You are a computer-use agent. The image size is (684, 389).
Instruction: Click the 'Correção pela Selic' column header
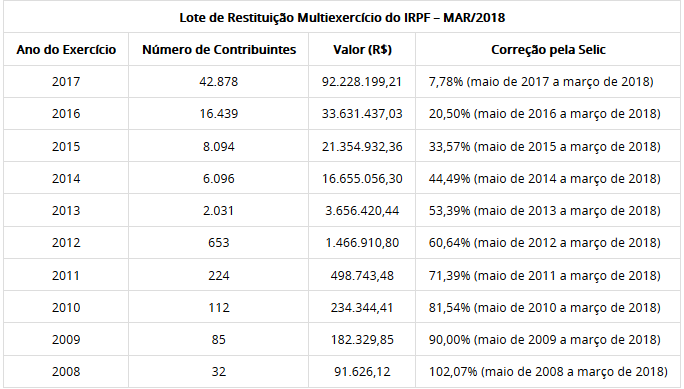click(x=548, y=50)
